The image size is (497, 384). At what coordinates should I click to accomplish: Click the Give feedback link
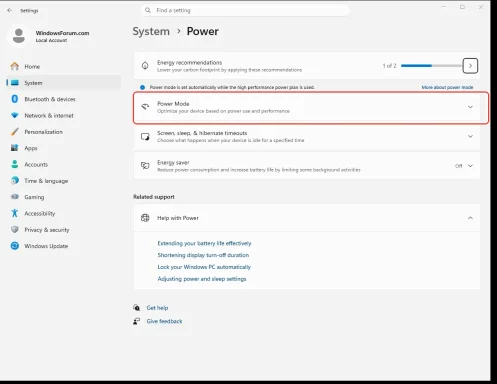tap(164, 321)
